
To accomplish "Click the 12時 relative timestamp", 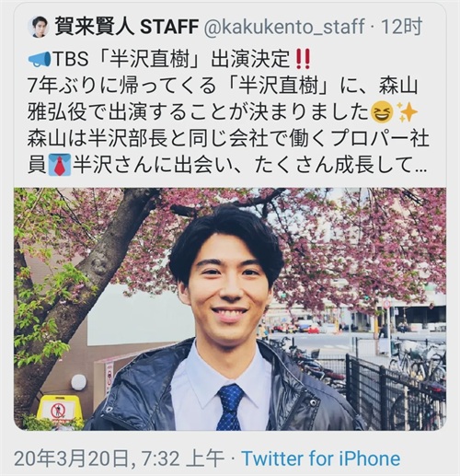I will pos(402,27).
